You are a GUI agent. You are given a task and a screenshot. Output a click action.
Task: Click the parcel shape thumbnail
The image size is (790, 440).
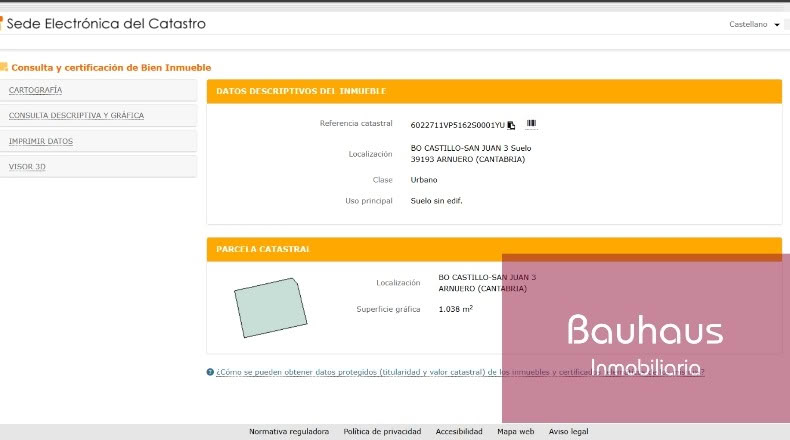pyautogui.click(x=271, y=307)
